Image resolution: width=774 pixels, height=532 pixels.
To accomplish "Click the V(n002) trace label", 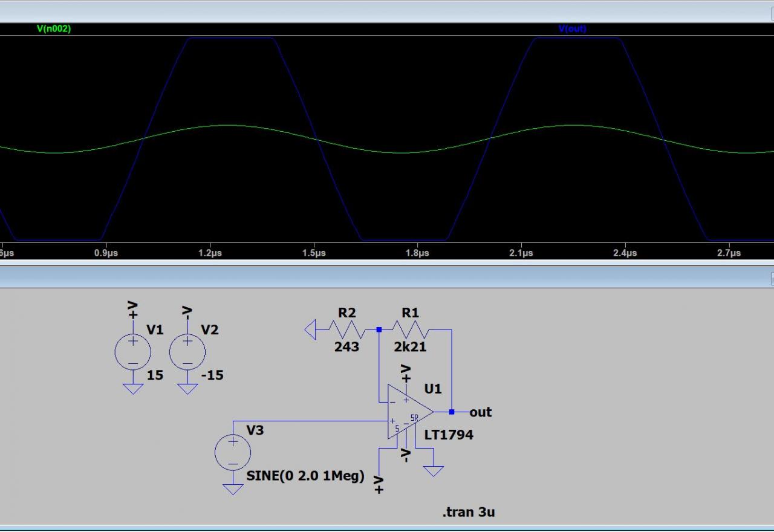I will tap(54, 28).
